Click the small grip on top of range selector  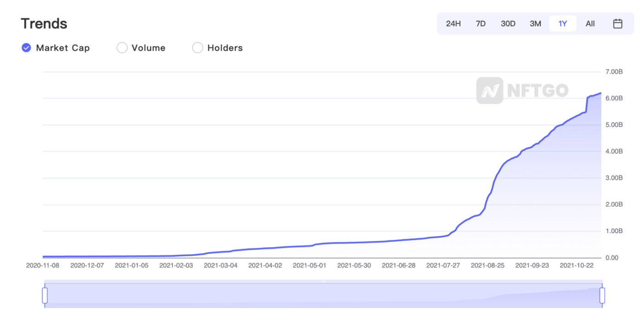323,281
